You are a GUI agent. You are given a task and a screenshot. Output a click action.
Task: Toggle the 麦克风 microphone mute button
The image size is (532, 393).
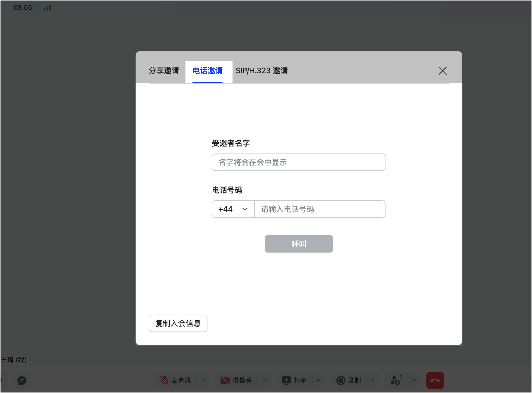[176, 380]
